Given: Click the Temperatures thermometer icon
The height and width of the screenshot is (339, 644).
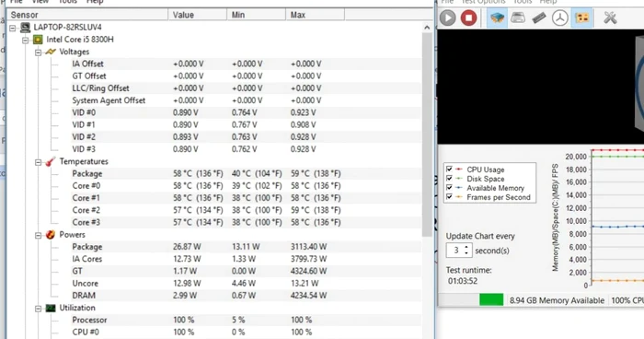Looking at the screenshot, I should [50, 161].
